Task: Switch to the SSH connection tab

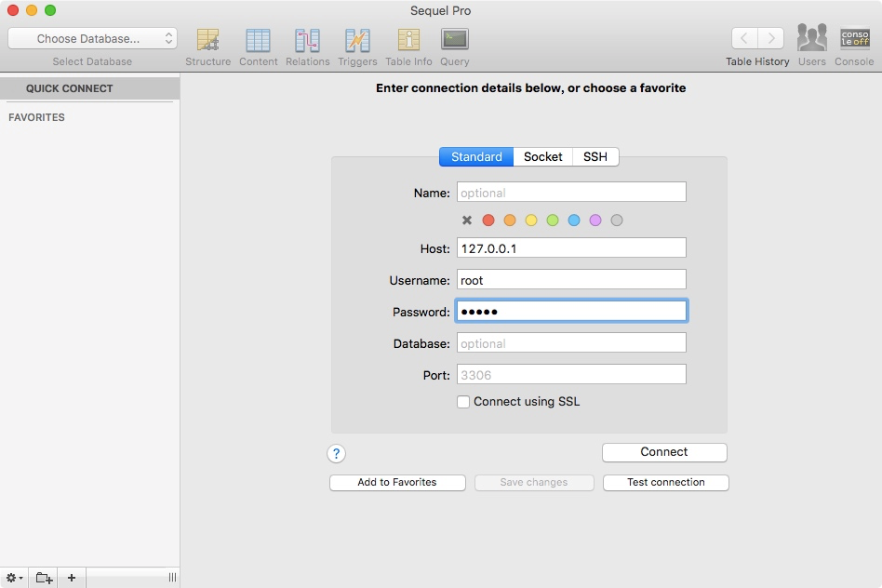Action: point(595,157)
